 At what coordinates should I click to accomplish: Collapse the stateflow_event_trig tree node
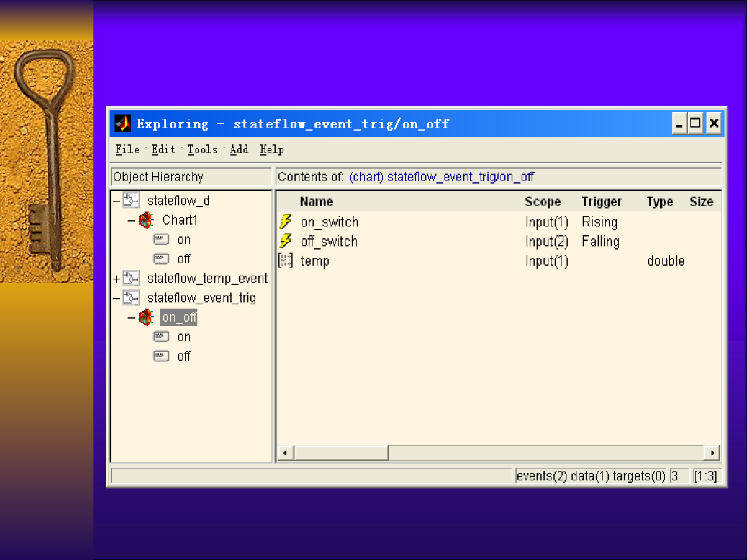116,298
